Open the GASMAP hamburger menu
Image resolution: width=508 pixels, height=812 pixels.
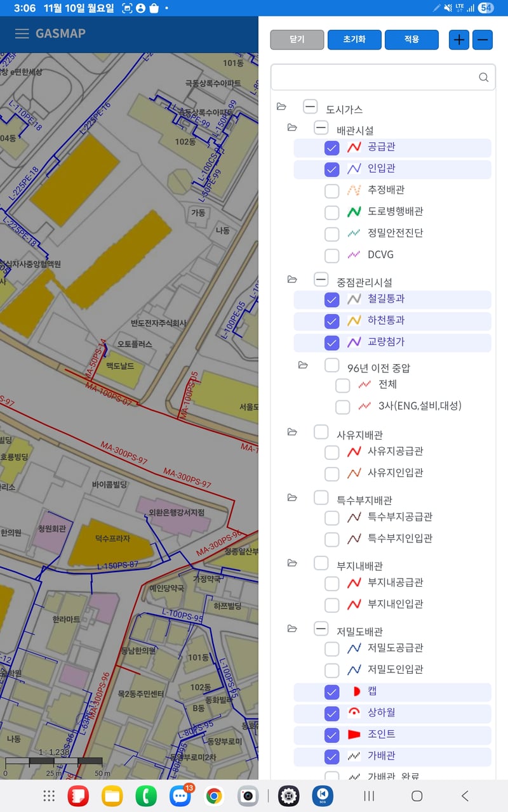22,34
